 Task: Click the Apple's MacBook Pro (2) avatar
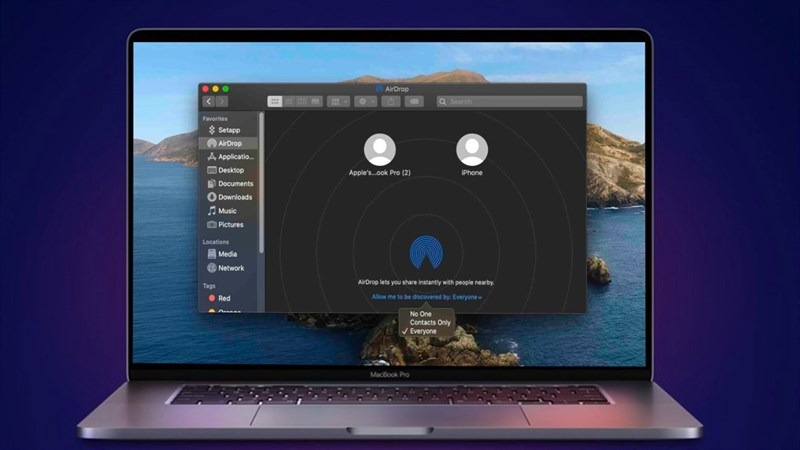click(x=380, y=149)
